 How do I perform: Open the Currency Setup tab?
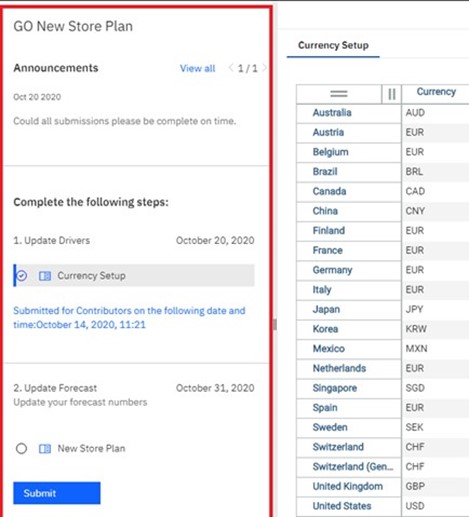(333, 45)
